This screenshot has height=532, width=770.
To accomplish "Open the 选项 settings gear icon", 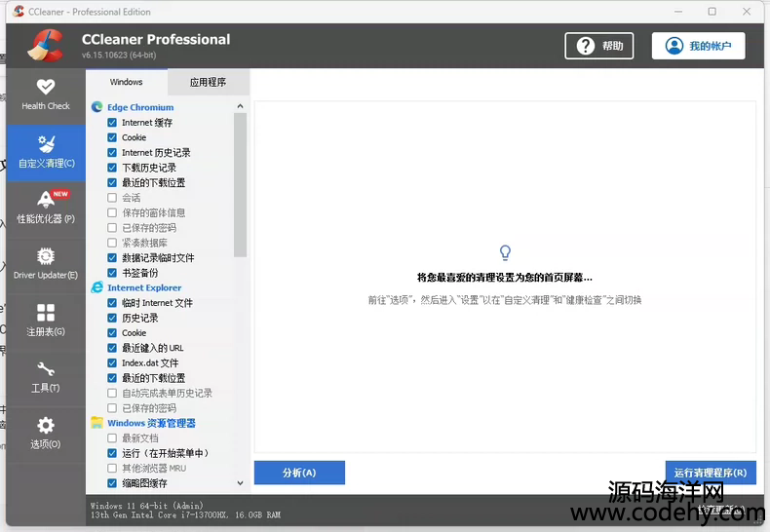I will pyautogui.click(x=46, y=425).
